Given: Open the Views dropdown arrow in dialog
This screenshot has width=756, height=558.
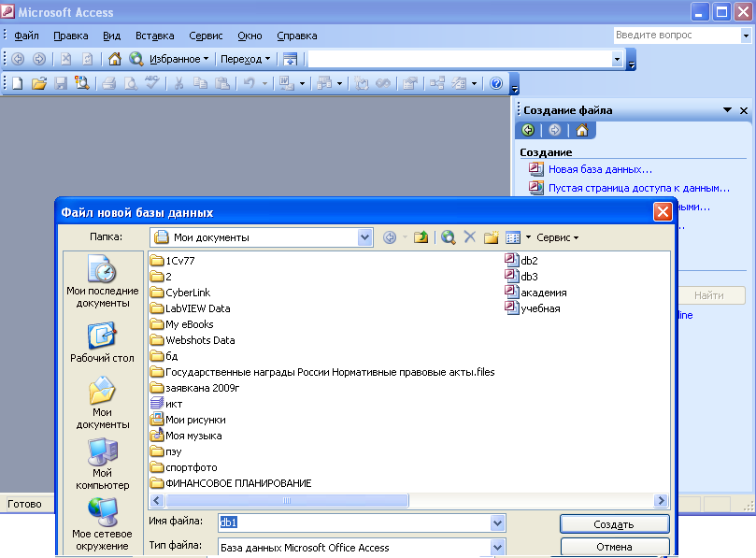Looking at the screenshot, I should click(x=528, y=237).
